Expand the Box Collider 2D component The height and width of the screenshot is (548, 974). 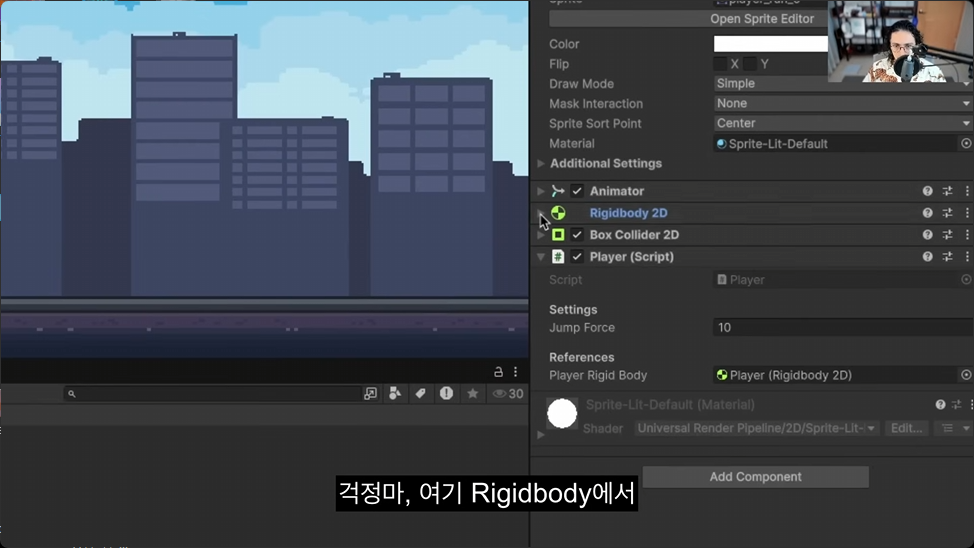[x=541, y=235]
